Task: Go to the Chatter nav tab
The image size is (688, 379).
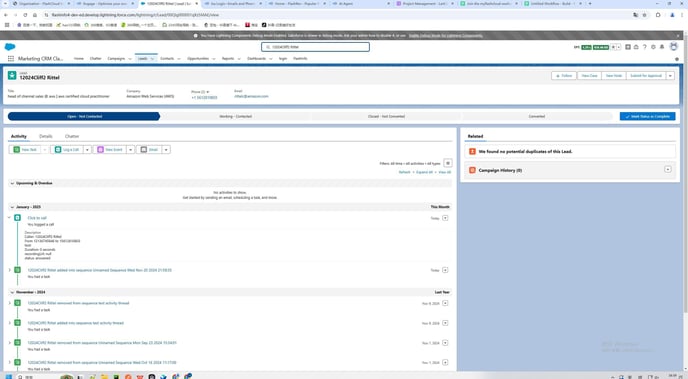Action: (x=95, y=58)
